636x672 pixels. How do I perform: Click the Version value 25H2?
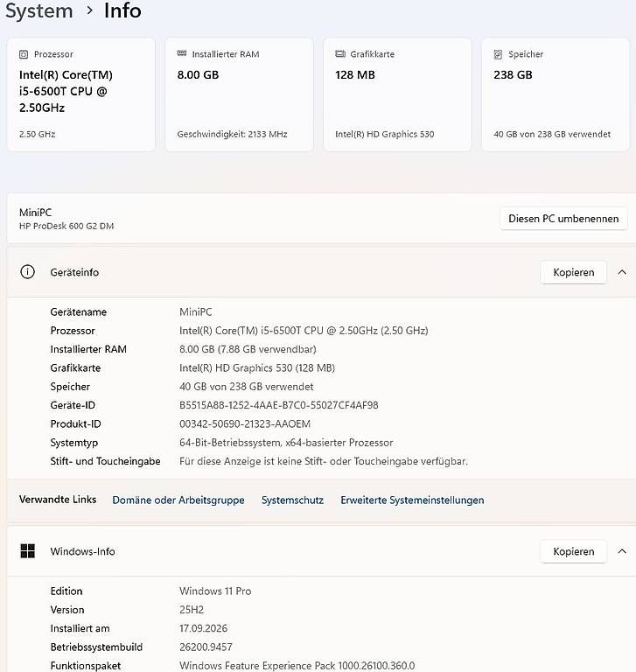[x=192, y=610]
